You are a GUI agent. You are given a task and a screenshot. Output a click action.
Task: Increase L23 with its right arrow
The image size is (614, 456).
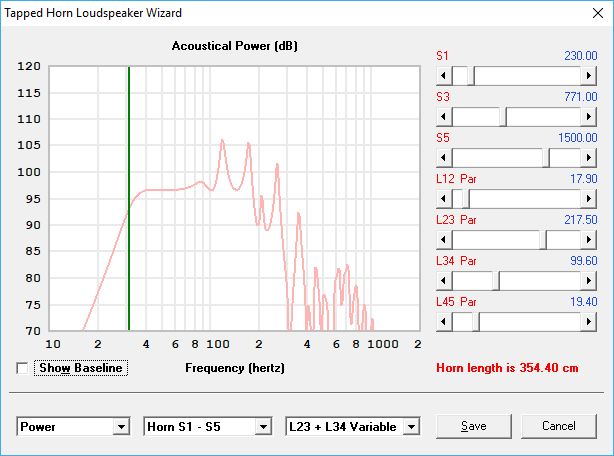(589, 240)
